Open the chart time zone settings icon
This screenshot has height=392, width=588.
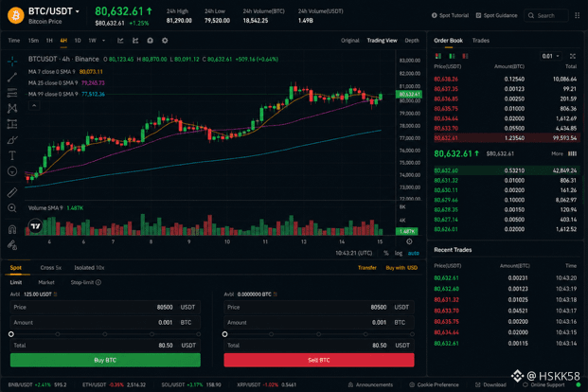coord(409,241)
